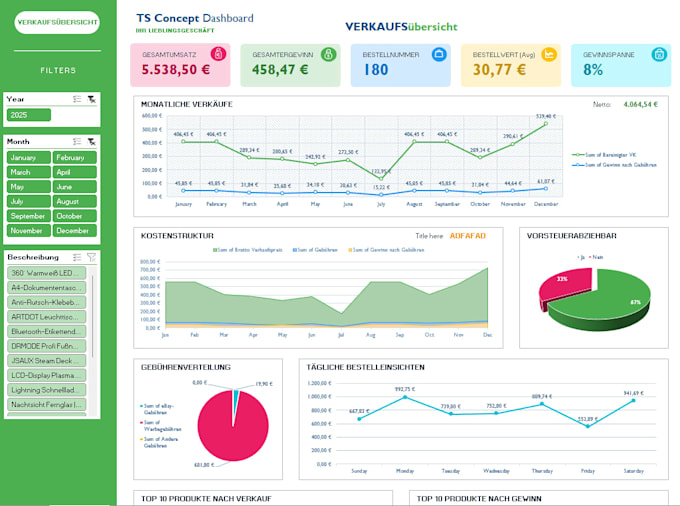Click the Friday 553,89 € data point
Viewport: 680px width, 506px height.
point(588,426)
